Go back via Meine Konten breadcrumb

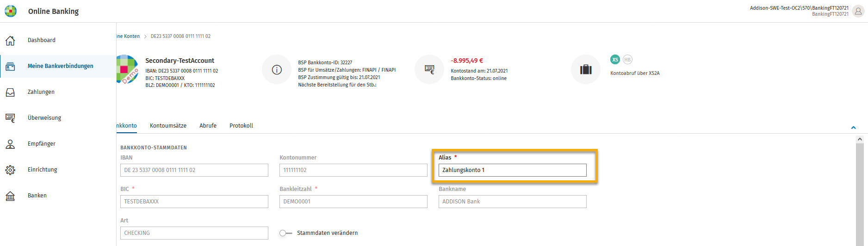click(x=128, y=36)
